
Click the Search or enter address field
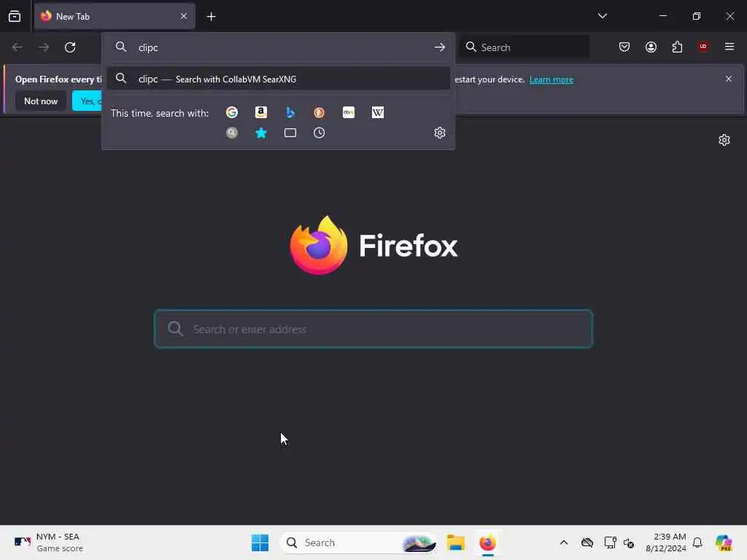(x=373, y=329)
